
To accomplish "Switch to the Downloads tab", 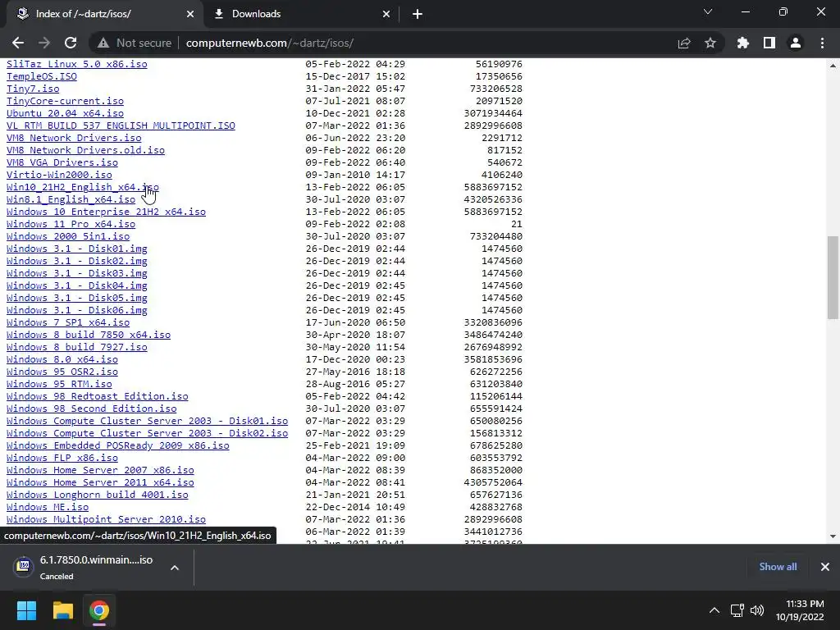I will (x=300, y=14).
